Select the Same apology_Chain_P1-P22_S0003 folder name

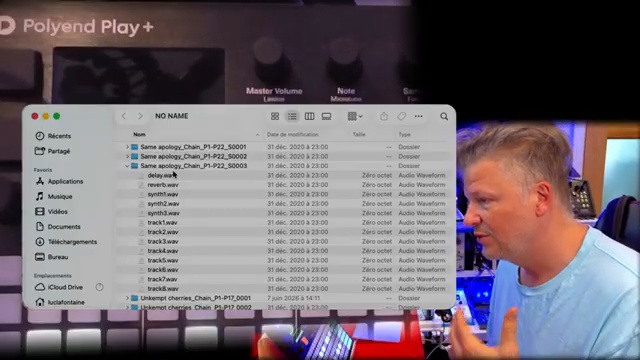[194, 166]
